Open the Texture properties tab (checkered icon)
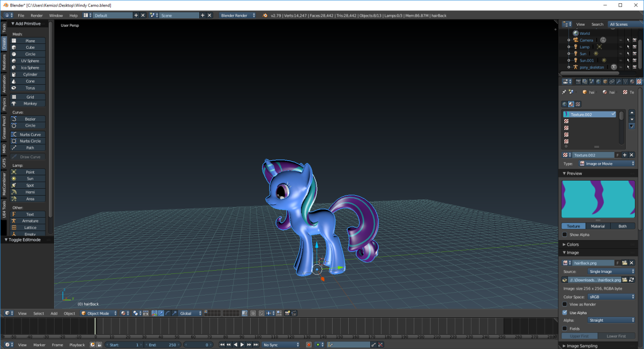Image resolution: width=644 pixels, height=349 pixels. [x=638, y=81]
